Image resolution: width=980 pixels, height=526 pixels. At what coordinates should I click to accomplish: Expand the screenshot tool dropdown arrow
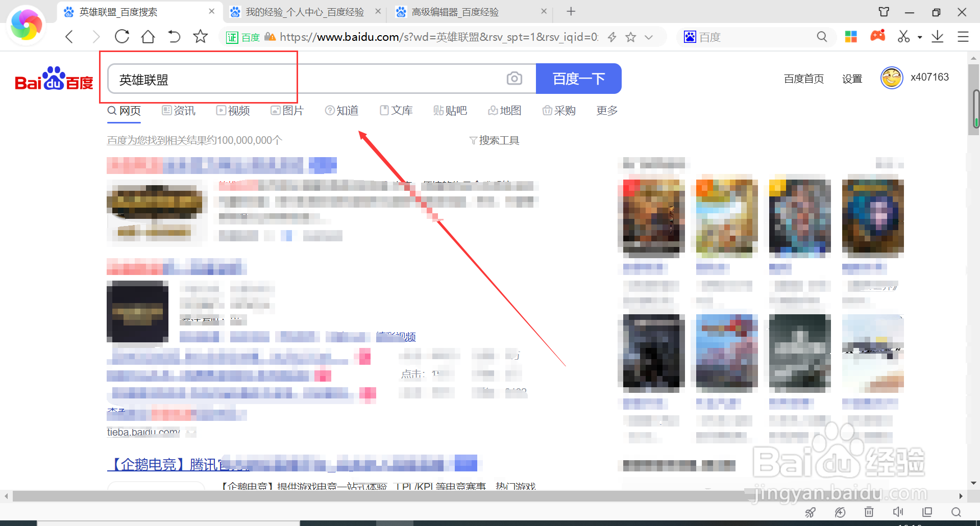pyautogui.click(x=920, y=37)
